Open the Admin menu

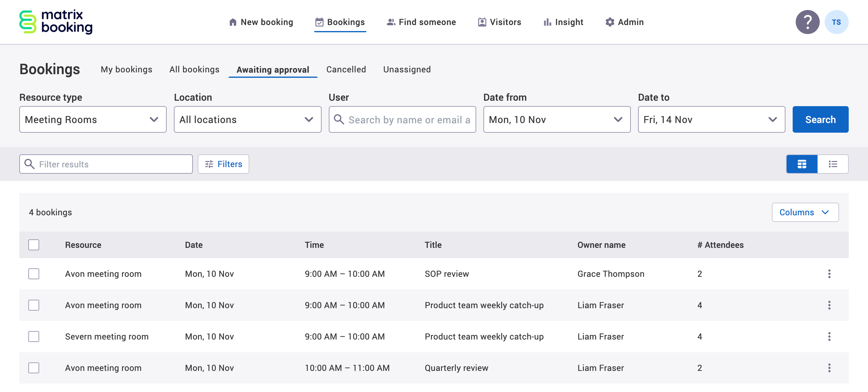pos(624,22)
